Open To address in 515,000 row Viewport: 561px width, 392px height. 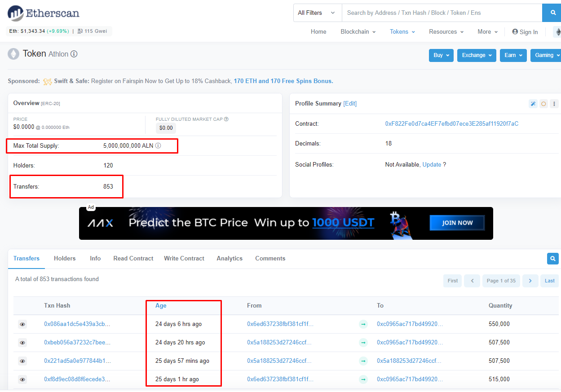pos(410,379)
